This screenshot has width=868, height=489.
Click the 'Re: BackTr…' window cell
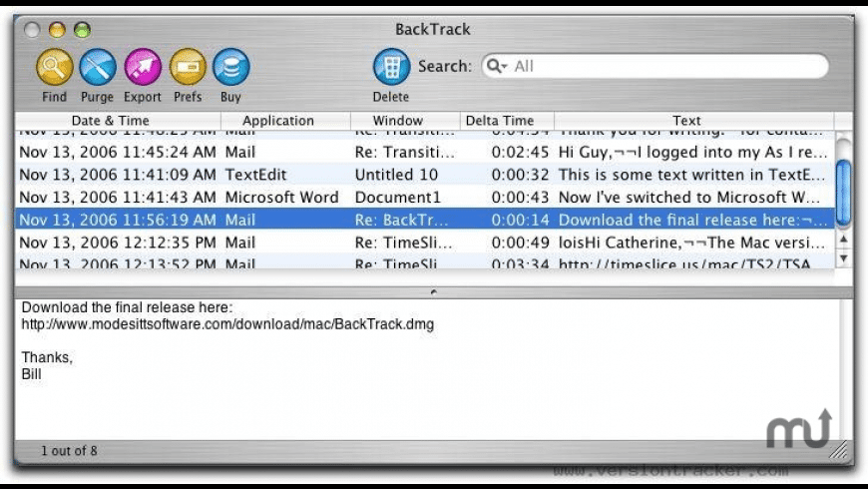click(x=402, y=220)
